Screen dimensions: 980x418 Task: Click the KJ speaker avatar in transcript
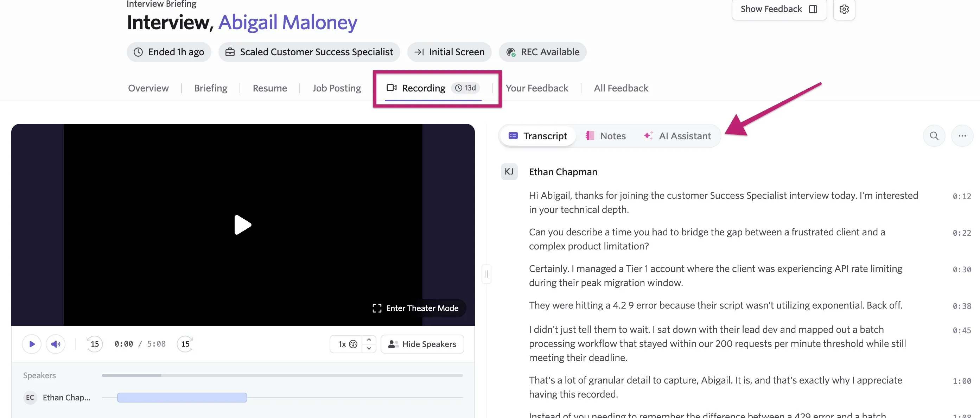point(509,172)
